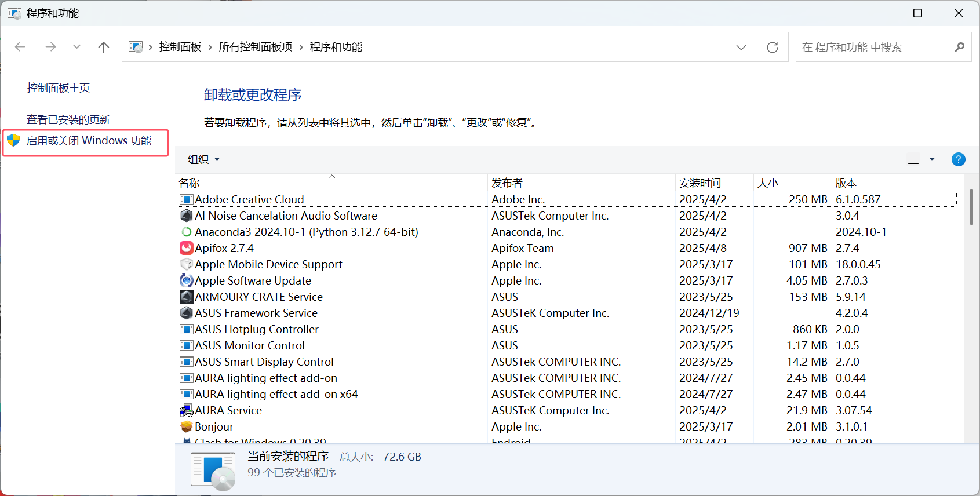Go back using the back arrow
The height and width of the screenshot is (496, 980).
pyautogui.click(x=20, y=47)
